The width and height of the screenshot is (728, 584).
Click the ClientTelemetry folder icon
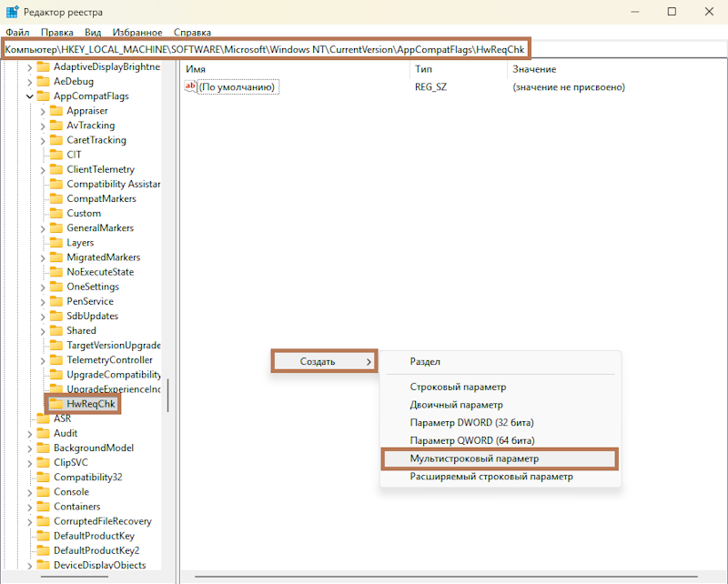pos(56,169)
